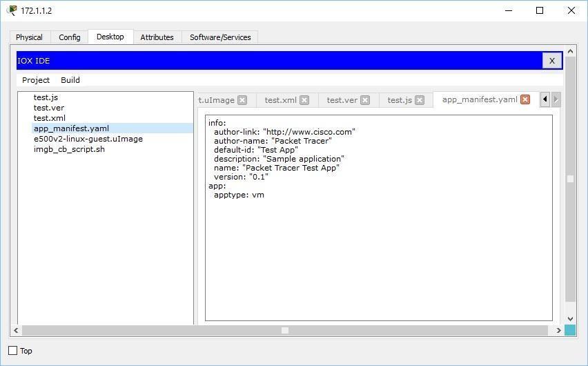Maximize the 172.1.1.2 window

[x=540, y=10]
